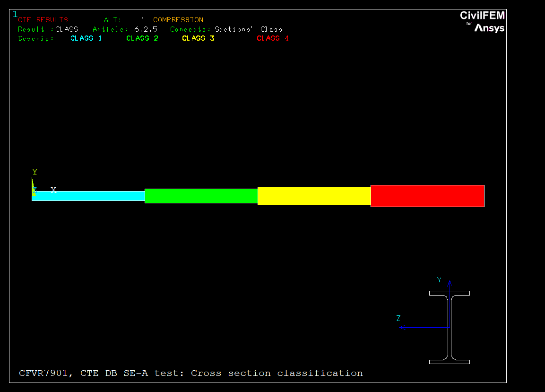This screenshot has height=392, width=545.
Task: Select the CLASS 2 legend label
Action: point(142,38)
